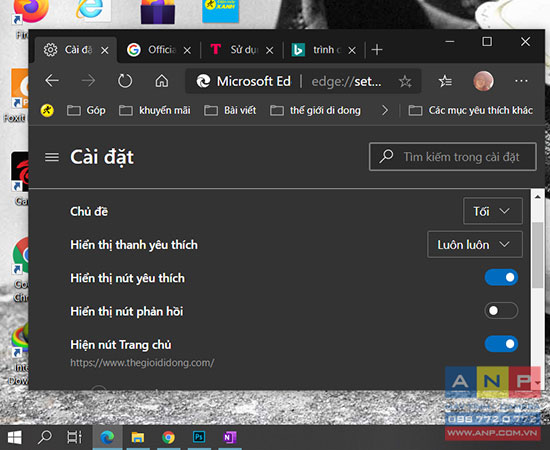Click the Tìm kiếm trong cài đặt search field
The width and height of the screenshot is (550, 450).
coord(453,157)
